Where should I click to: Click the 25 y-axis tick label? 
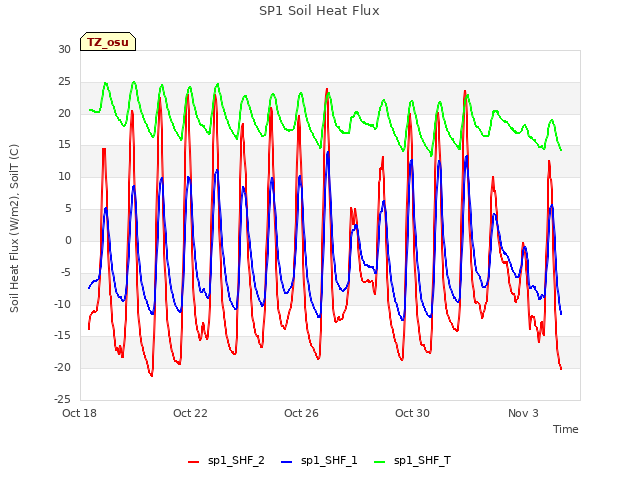click(x=64, y=82)
